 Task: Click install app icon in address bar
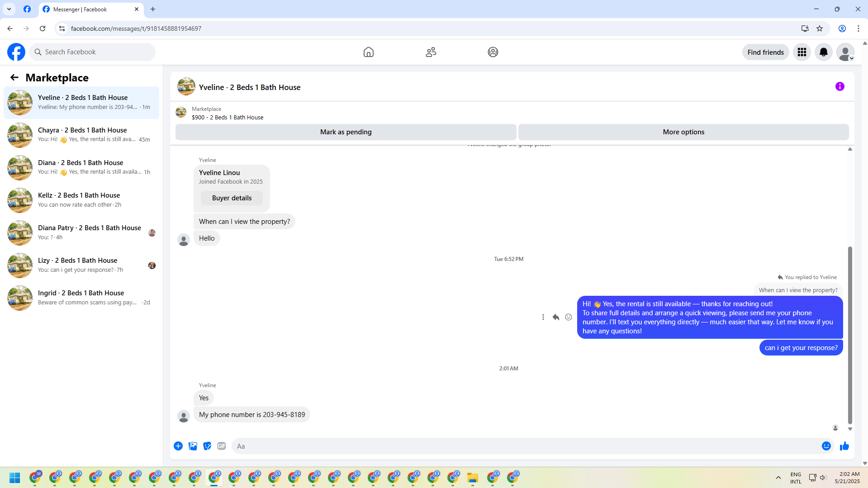tap(805, 28)
